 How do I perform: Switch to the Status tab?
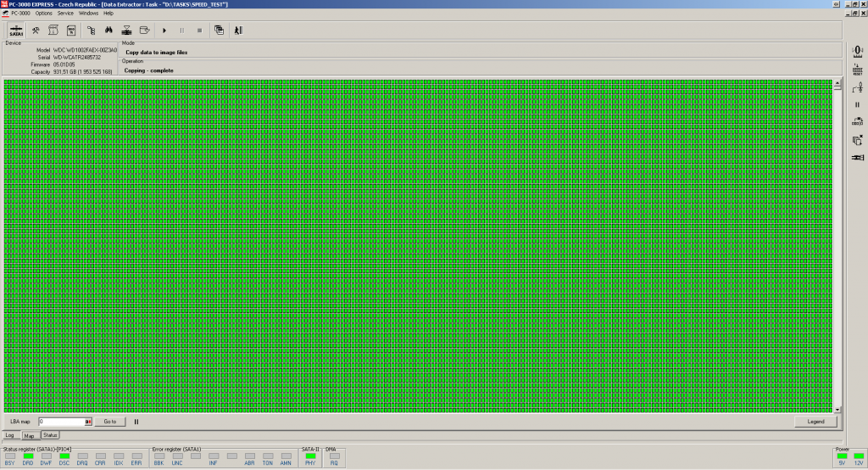pos(50,435)
